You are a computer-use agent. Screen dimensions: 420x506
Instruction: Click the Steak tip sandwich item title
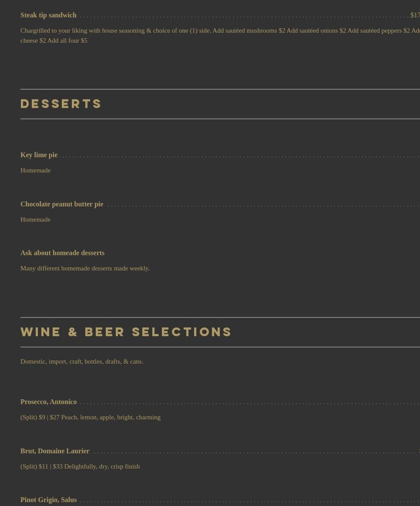pos(48,15)
